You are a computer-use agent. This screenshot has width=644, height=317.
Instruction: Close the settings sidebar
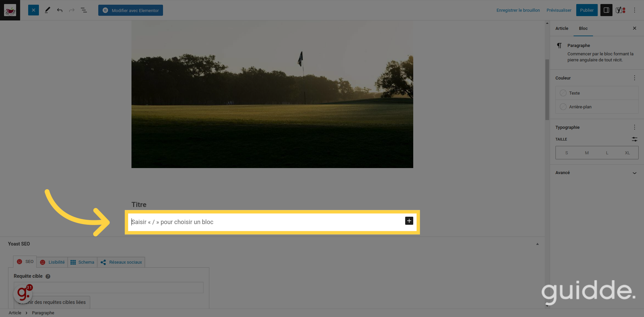[x=635, y=28]
